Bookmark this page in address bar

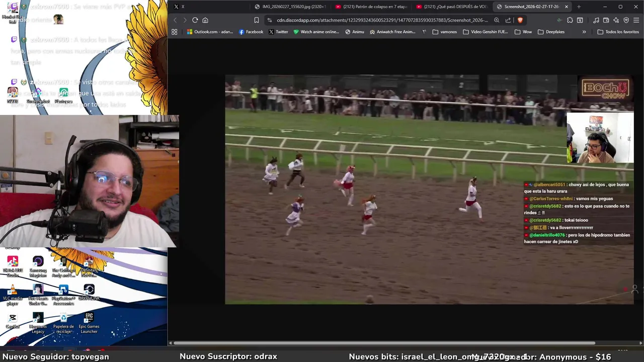pyautogui.click(x=257, y=20)
